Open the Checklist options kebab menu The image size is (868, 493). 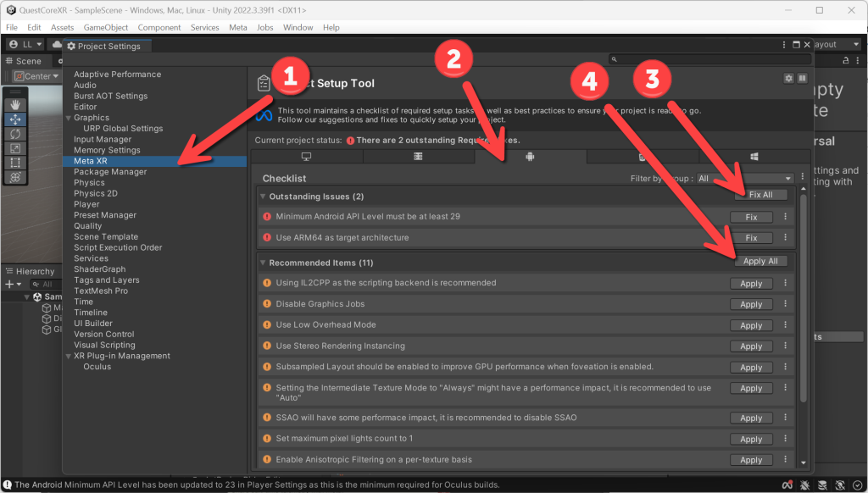coord(802,176)
